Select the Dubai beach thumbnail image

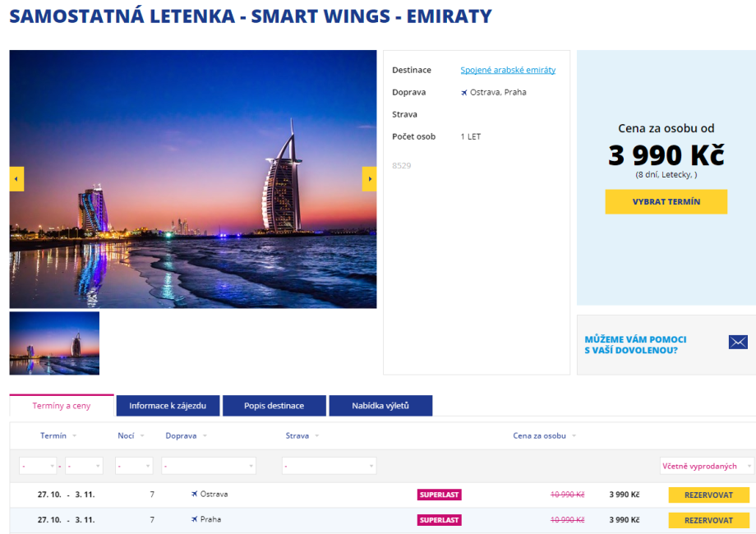pyautogui.click(x=54, y=343)
